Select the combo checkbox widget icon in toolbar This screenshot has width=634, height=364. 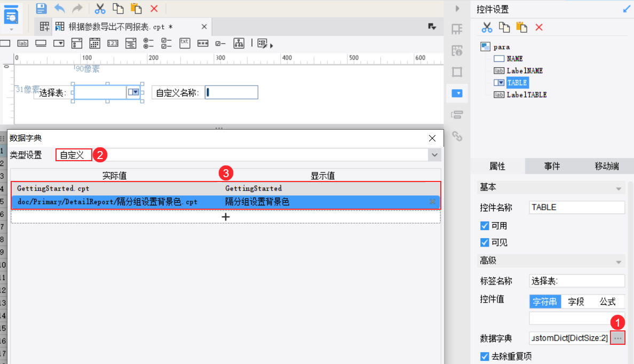pos(77,43)
